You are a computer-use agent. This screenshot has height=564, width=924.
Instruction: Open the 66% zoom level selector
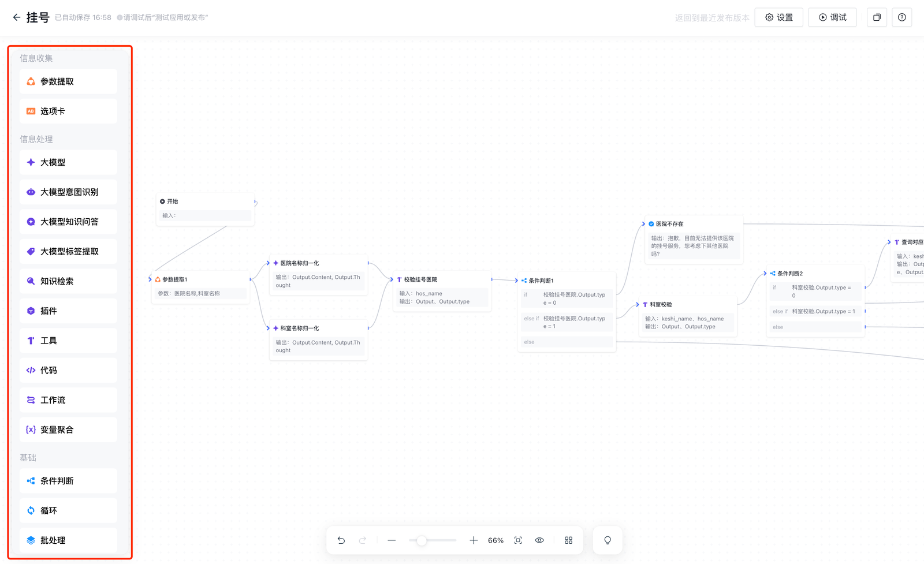495,540
